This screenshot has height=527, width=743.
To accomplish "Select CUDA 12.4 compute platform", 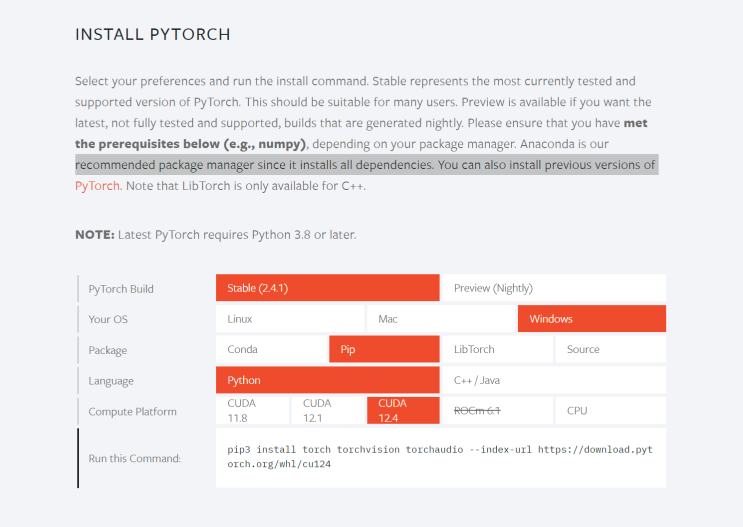I will coord(403,411).
